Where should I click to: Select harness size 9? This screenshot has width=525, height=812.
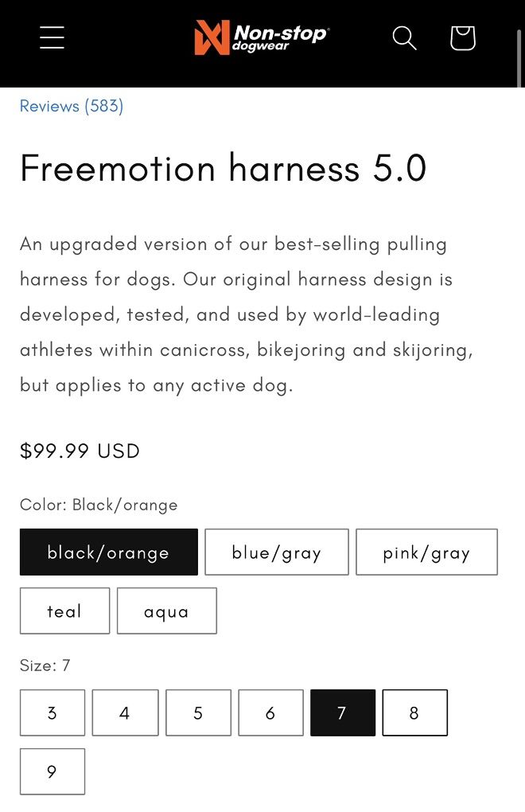pyautogui.click(x=52, y=771)
